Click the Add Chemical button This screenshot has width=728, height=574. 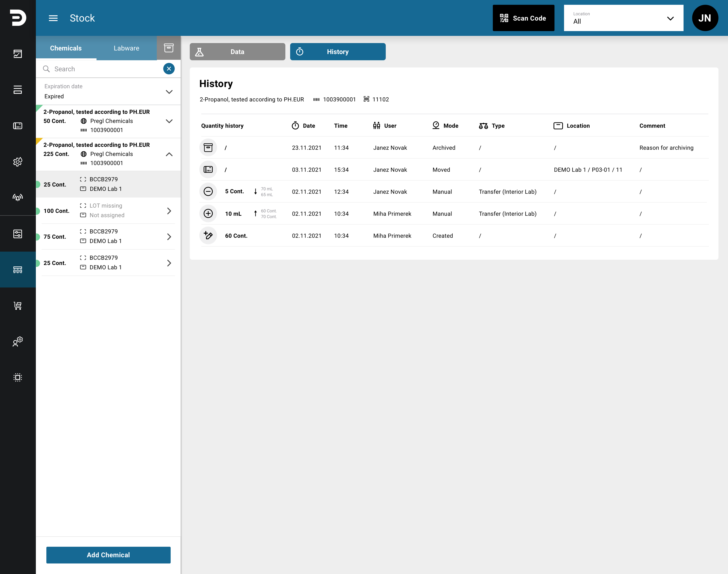click(109, 555)
